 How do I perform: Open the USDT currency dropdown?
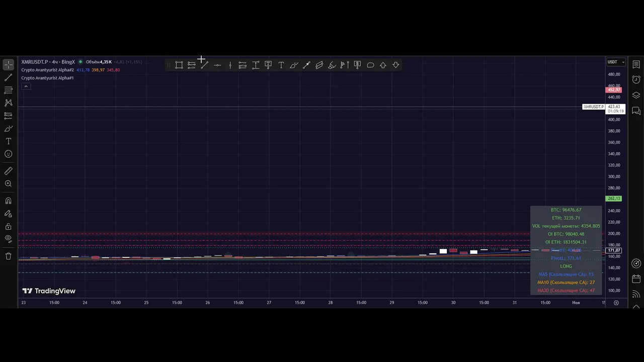616,62
